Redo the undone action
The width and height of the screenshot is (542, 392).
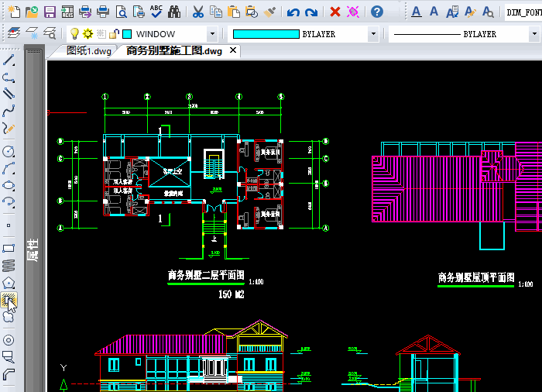click(311, 12)
